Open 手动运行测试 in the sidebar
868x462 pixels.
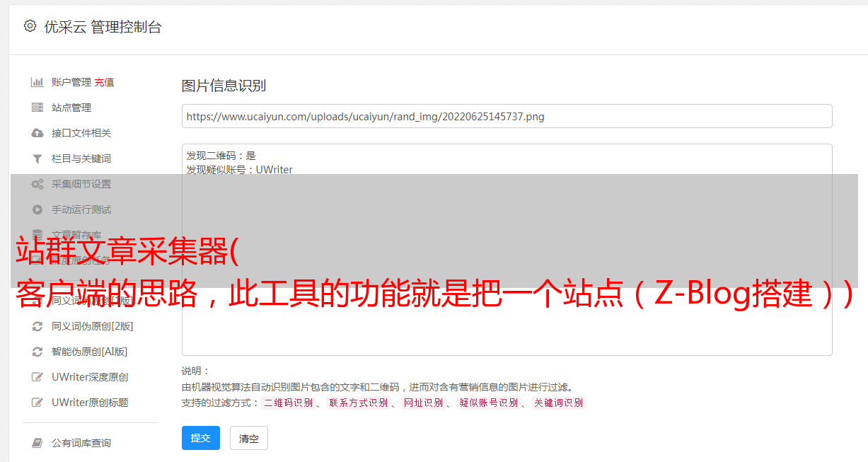(x=81, y=209)
